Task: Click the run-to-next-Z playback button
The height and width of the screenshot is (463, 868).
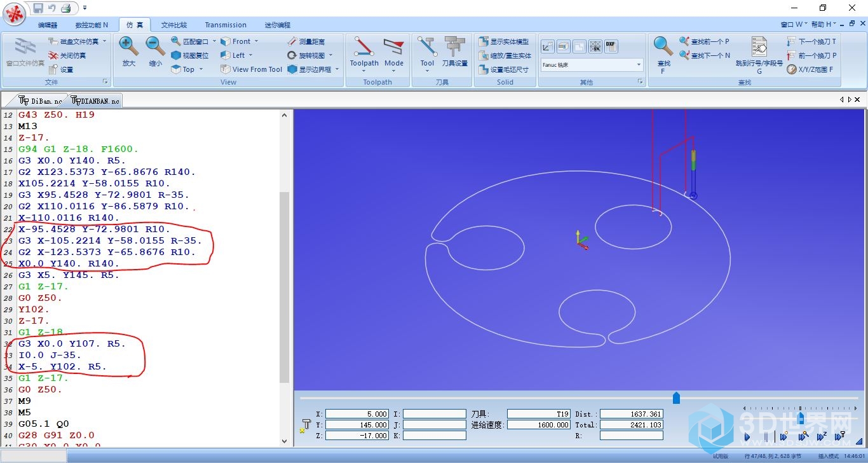Action: coord(821,437)
